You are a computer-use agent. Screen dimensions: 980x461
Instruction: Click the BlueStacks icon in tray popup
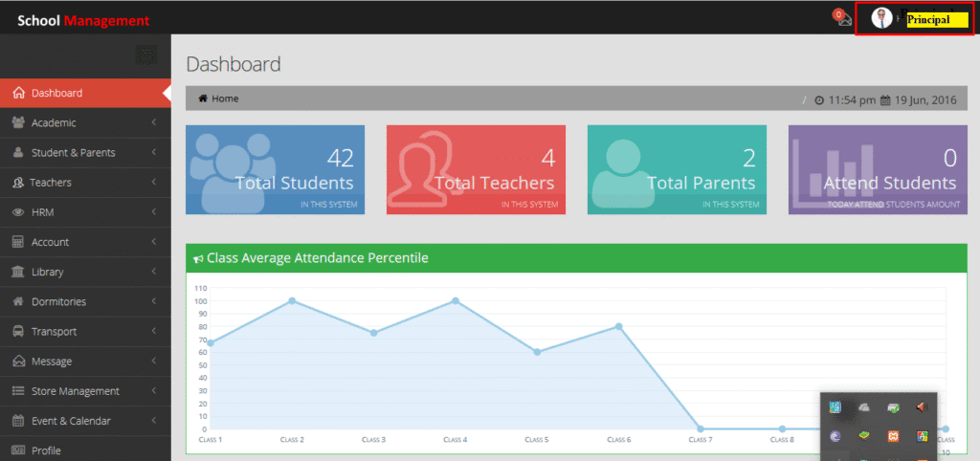(x=864, y=436)
